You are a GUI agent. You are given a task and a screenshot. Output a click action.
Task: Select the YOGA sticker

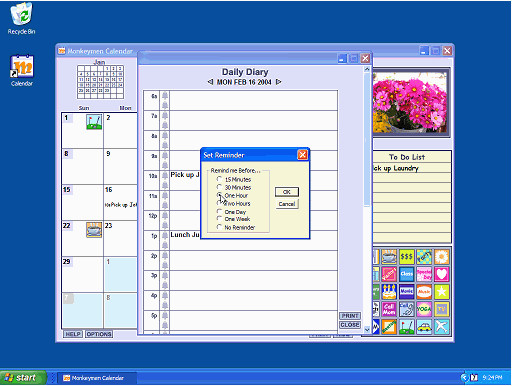coord(424,309)
